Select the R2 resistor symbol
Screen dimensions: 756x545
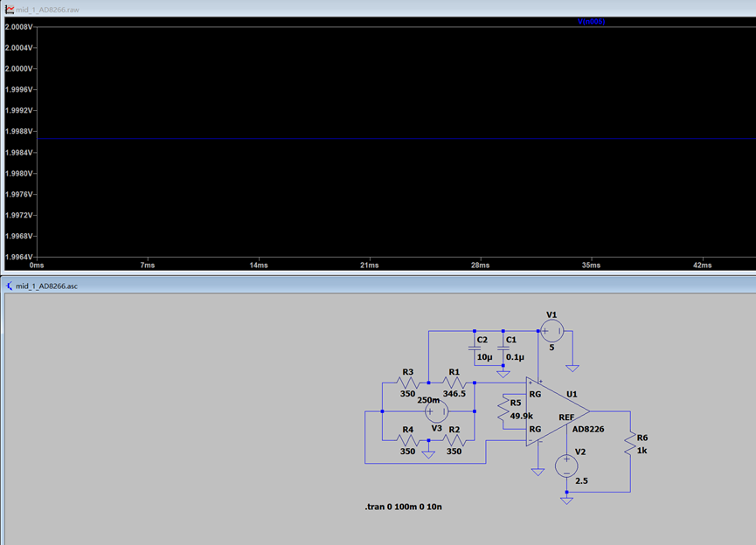(454, 440)
